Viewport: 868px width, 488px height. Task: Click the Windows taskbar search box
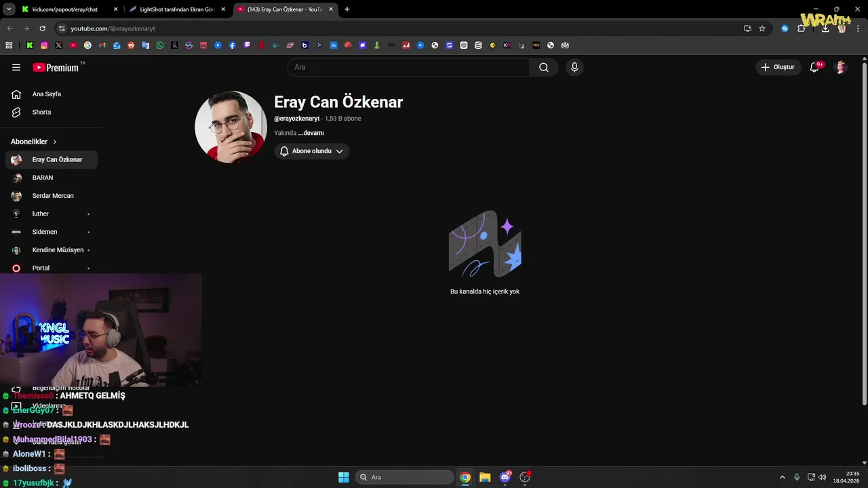point(405,477)
